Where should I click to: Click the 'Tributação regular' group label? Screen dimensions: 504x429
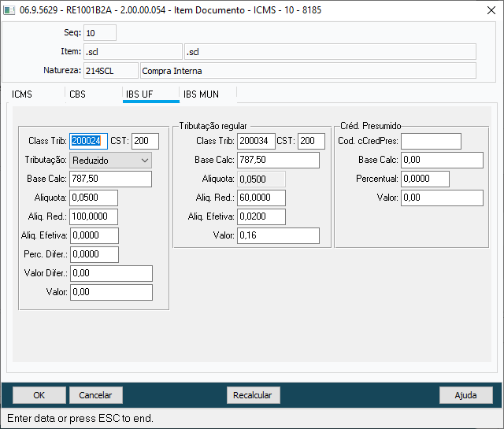tap(213, 126)
